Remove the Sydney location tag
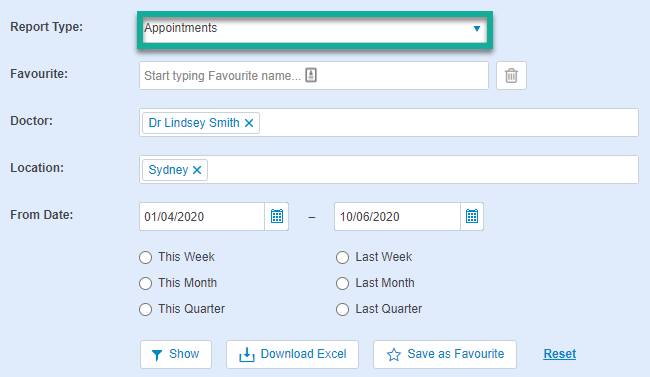The height and width of the screenshot is (377, 650). [x=197, y=170]
